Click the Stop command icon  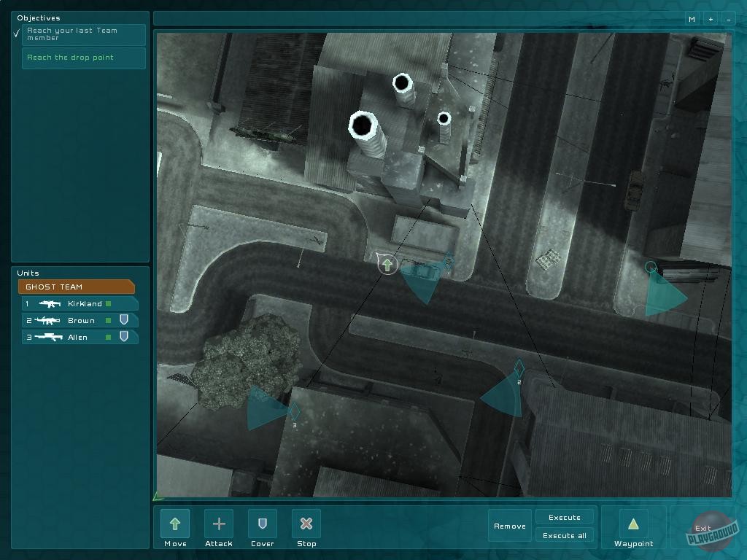point(306,524)
